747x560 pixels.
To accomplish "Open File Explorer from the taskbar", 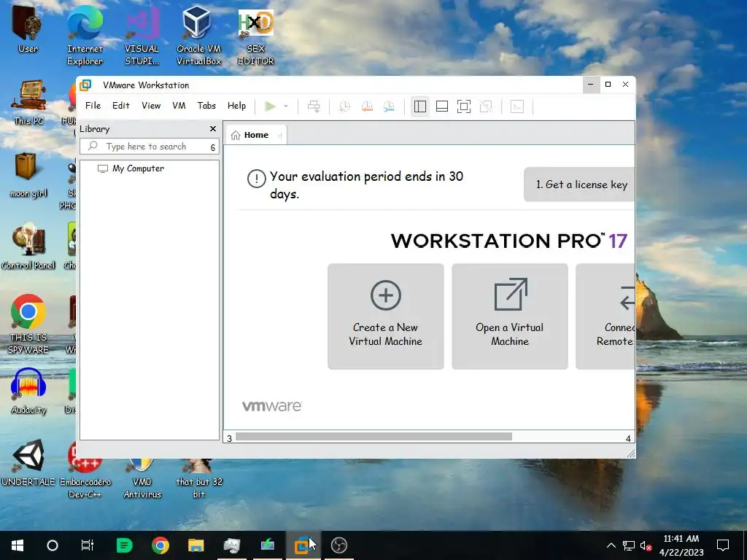I will click(x=196, y=545).
